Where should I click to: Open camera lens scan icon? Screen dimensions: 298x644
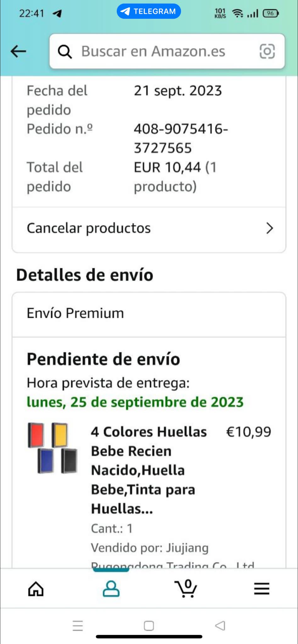[x=267, y=51]
